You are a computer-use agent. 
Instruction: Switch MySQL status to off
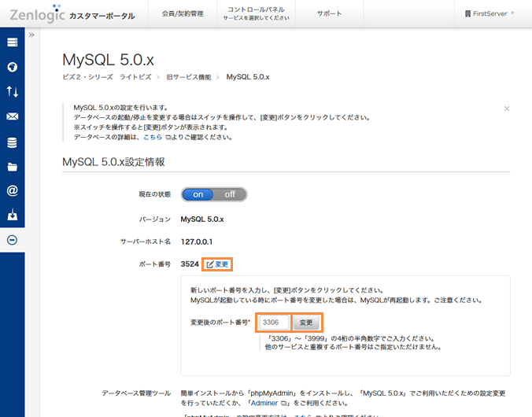[x=230, y=194]
